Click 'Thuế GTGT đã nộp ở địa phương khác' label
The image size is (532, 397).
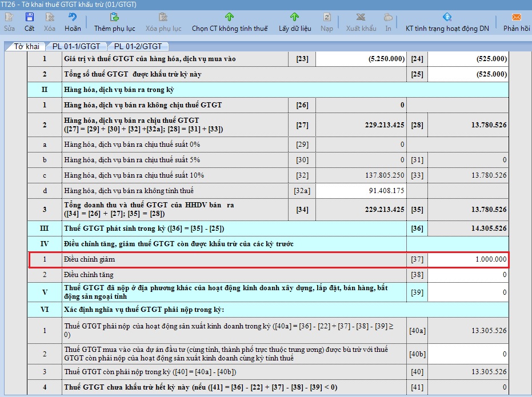tap(226, 292)
